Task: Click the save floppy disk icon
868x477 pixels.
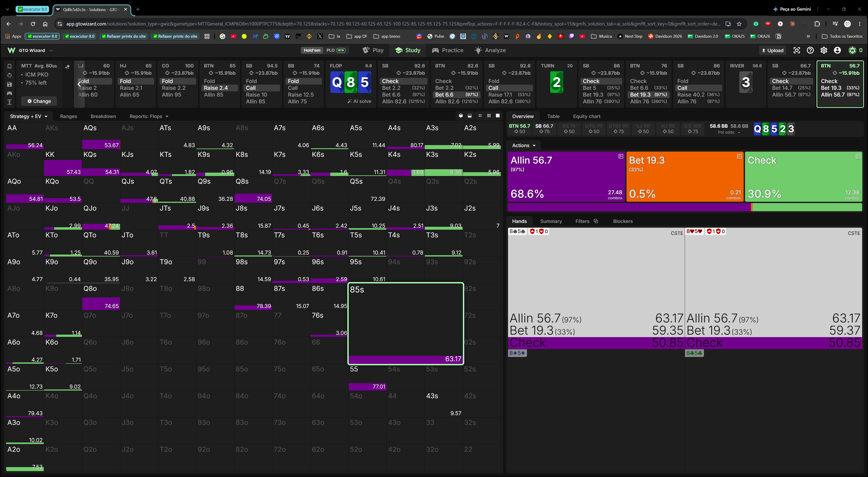Action: coord(9,84)
